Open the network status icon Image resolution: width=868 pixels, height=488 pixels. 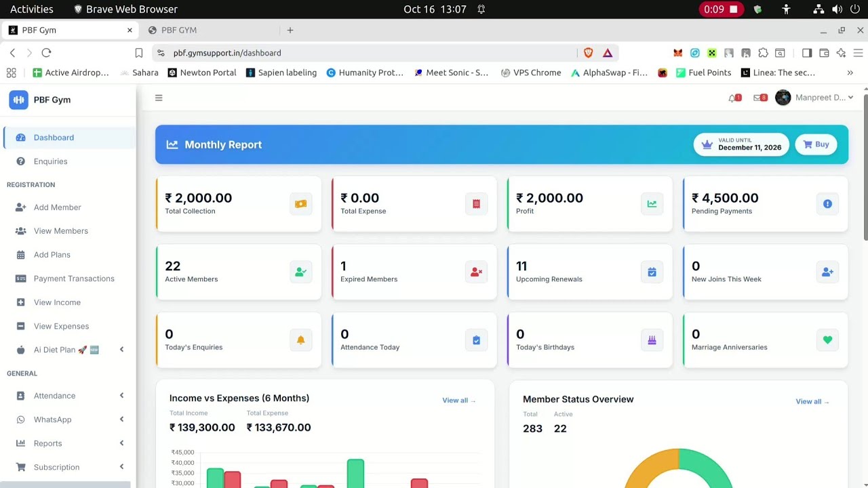(818, 9)
